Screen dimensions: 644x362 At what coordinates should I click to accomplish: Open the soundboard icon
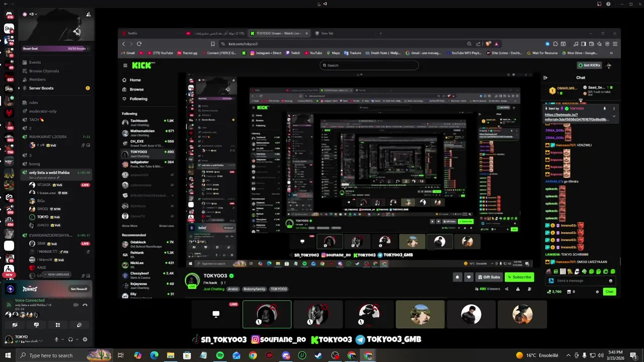[79, 325]
